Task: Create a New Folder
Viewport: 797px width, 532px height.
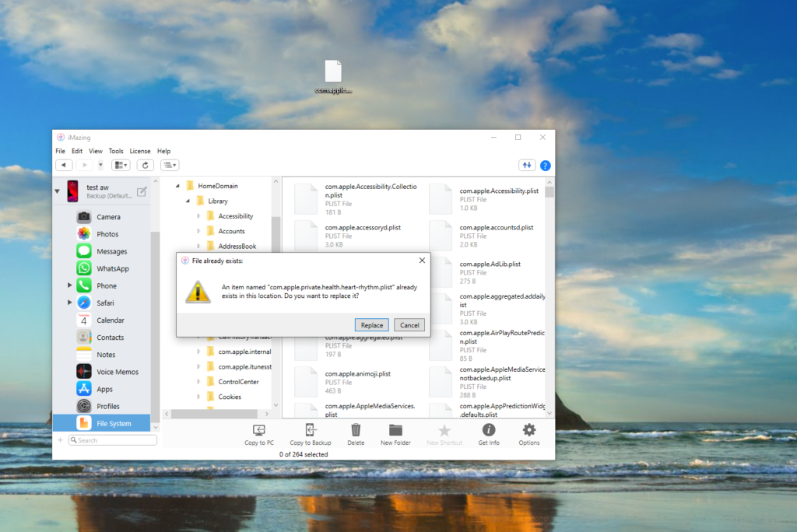Action: coord(395,435)
